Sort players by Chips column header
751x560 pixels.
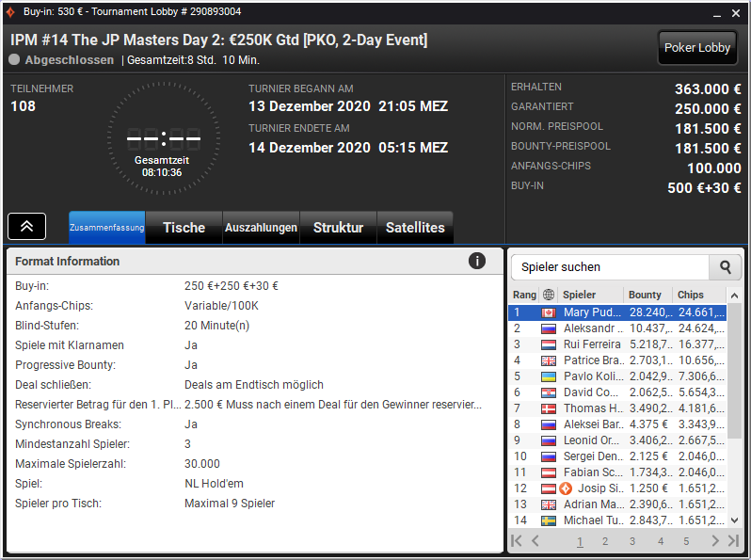(x=690, y=295)
